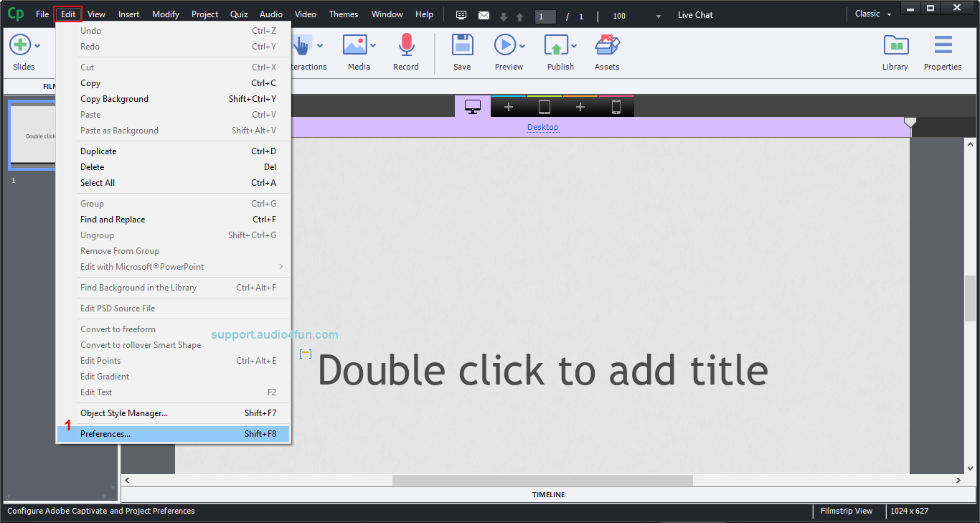Open the zoom percentage dropdown

click(x=658, y=14)
